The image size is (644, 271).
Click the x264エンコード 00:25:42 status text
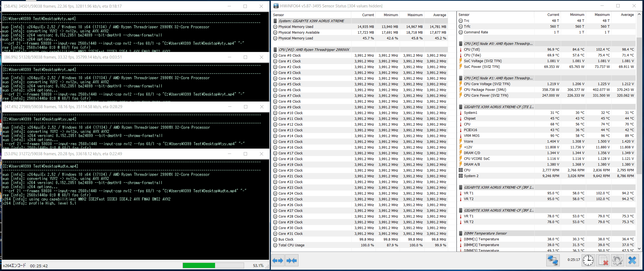25,266
